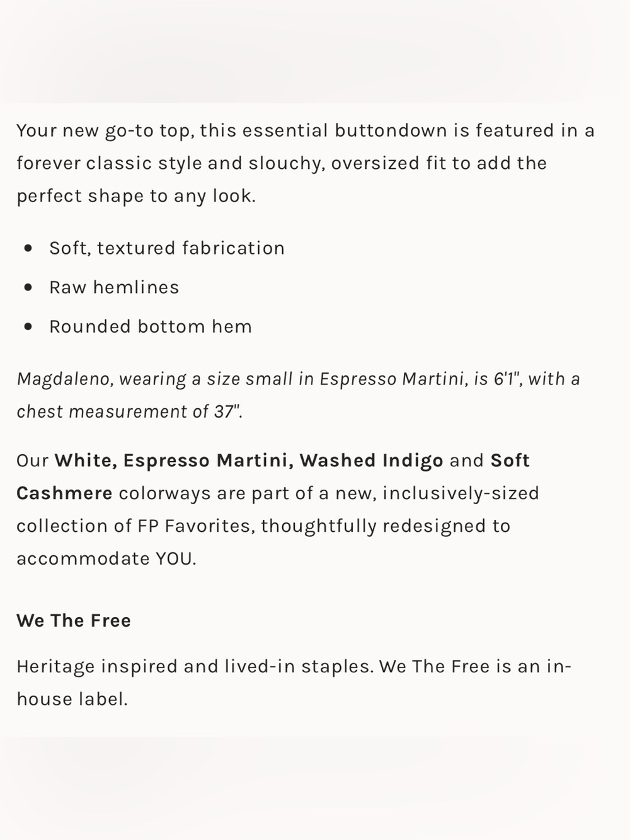Click the italic 'Magdaleno' model name
The image size is (630, 840).
tap(64, 379)
